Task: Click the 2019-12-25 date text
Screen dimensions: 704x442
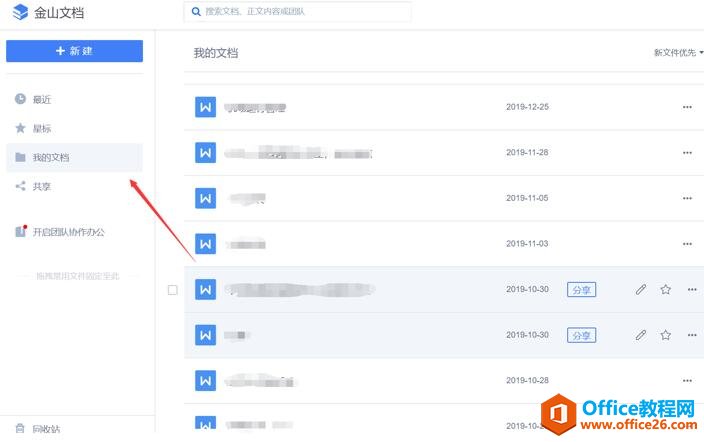Action: [527, 107]
